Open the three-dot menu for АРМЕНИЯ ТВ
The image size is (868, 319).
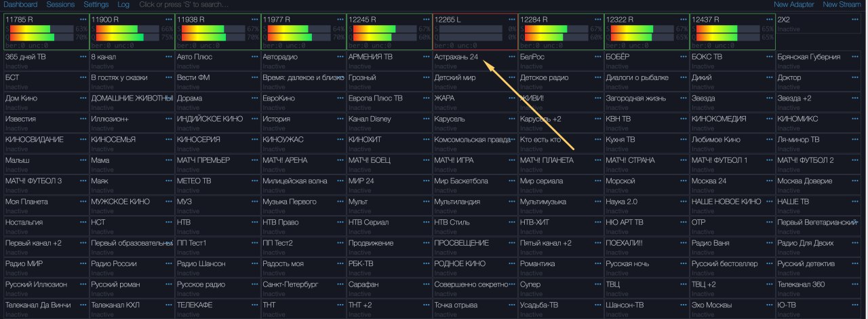pyautogui.click(x=426, y=57)
